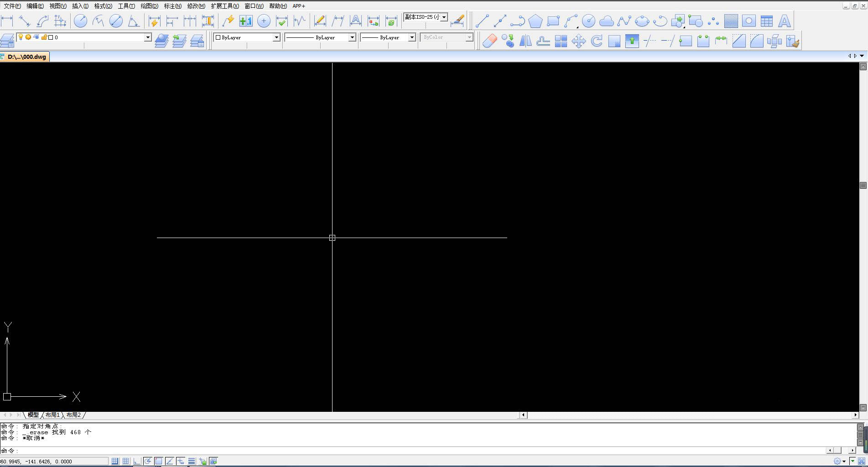Select the Erase tool
Screen dimensions: 868x467
coord(489,41)
